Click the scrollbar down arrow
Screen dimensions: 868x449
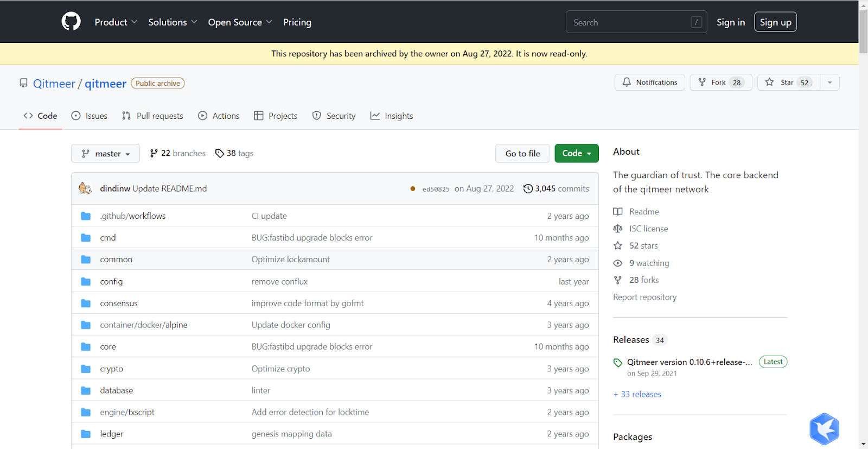[863, 445]
